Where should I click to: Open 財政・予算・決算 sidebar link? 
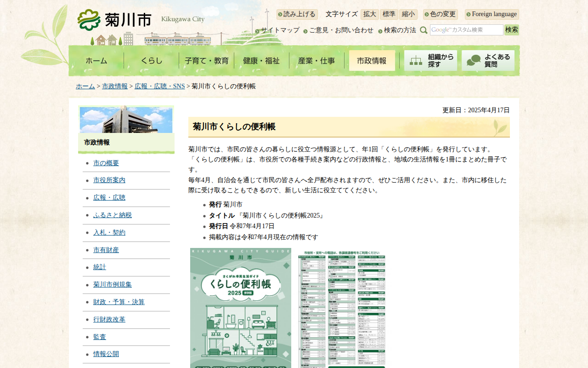tap(119, 302)
